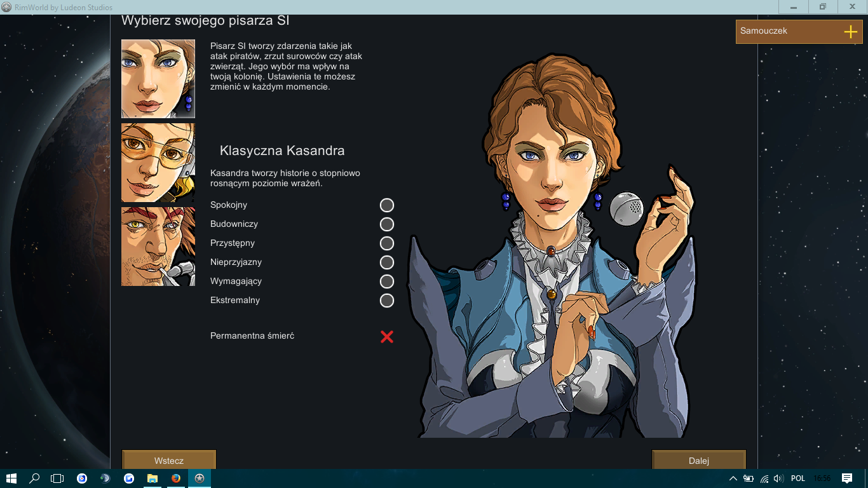The height and width of the screenshot is (488, 868).
Task: Minimize the RimWorld window
Action: point(794,7)
